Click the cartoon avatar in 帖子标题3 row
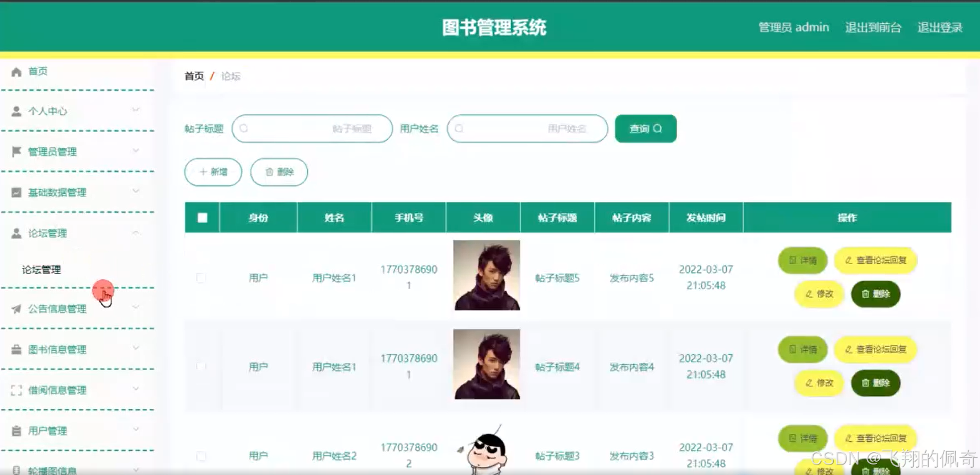 pyautogui.click(x=483, y=450)
